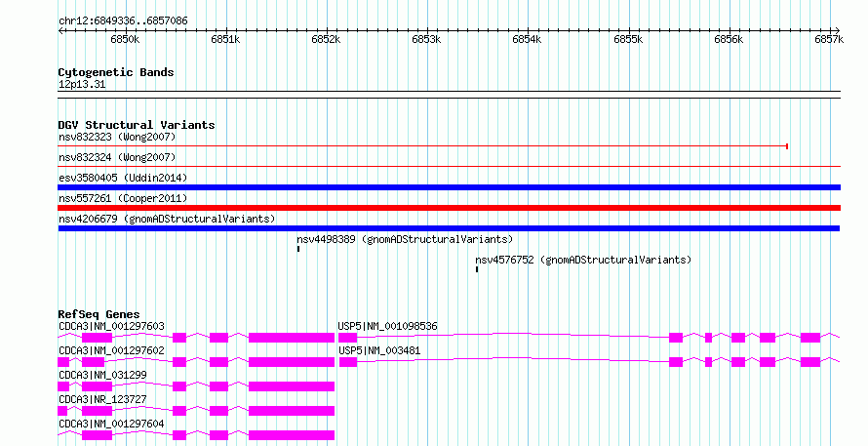The width and height of the screenshot is (868, 446).
Task: Click the small black mark under nsv4576752
Action: point(477,269)
